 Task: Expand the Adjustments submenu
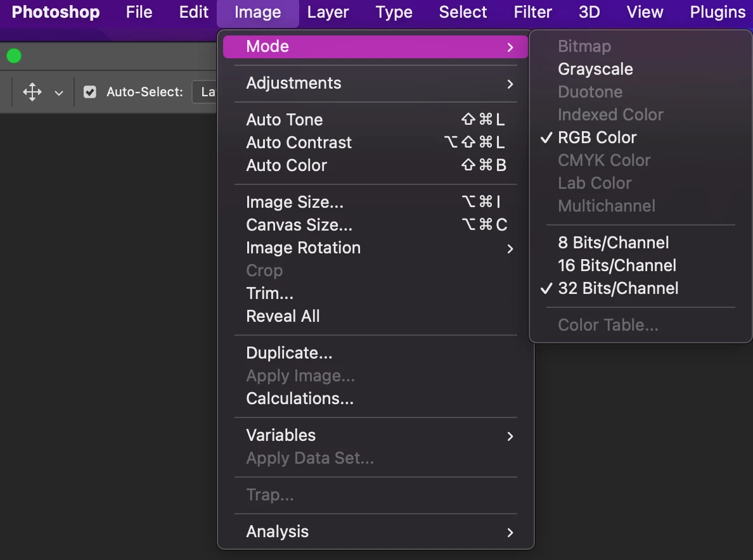tap(375, 84)
